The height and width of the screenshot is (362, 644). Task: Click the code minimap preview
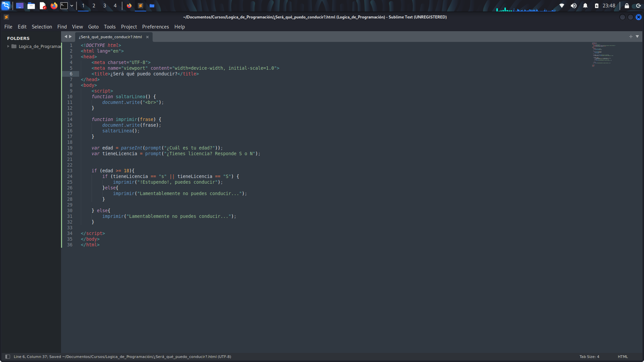604,55
